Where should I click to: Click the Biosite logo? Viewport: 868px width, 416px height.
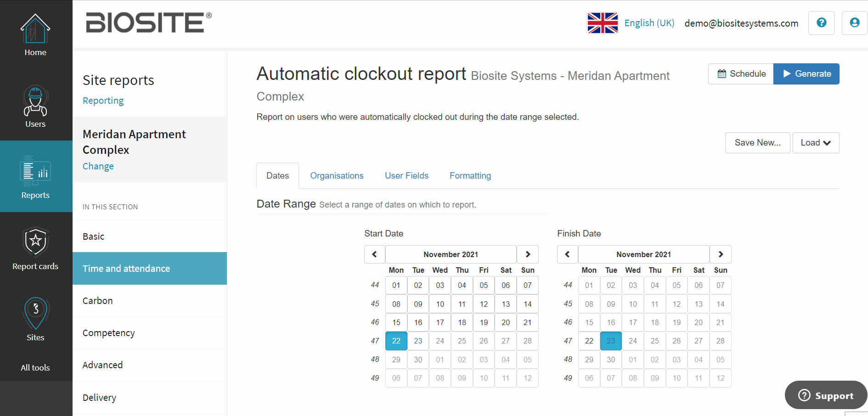[149, 22]
